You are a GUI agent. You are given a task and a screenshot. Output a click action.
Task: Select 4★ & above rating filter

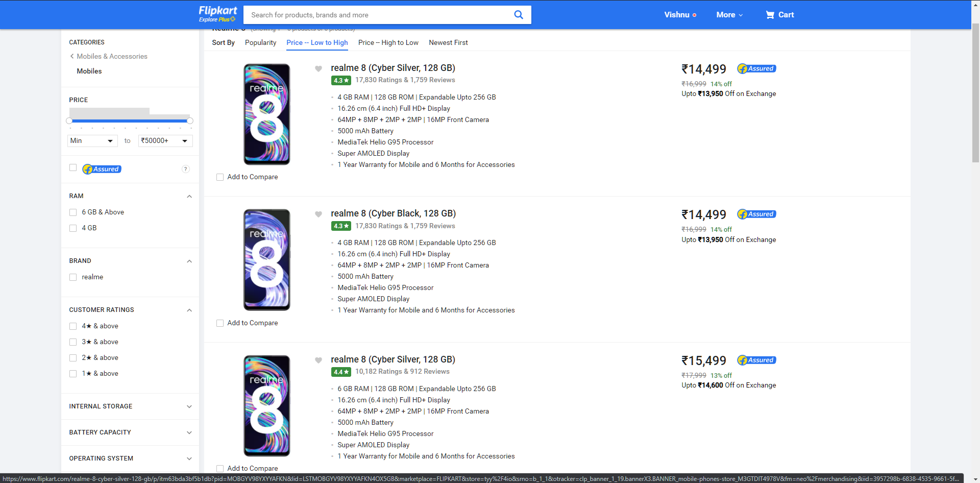pos(73,326)
